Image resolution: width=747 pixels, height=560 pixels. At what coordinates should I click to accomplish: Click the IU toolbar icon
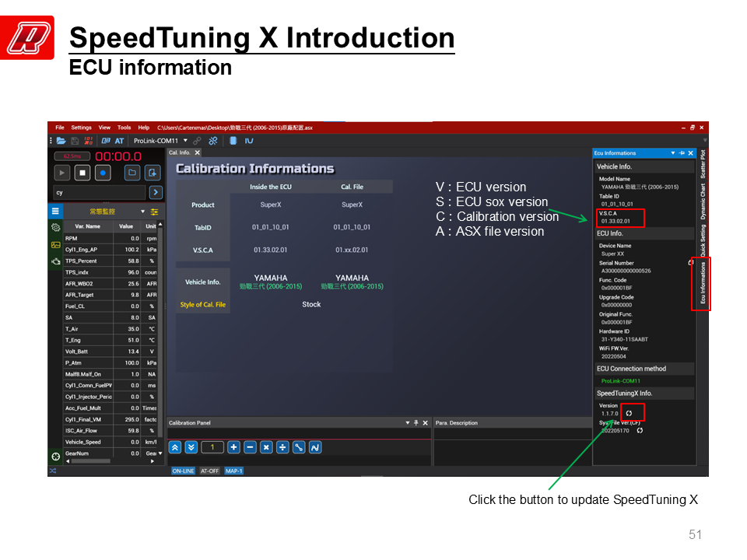coord(249,141)
